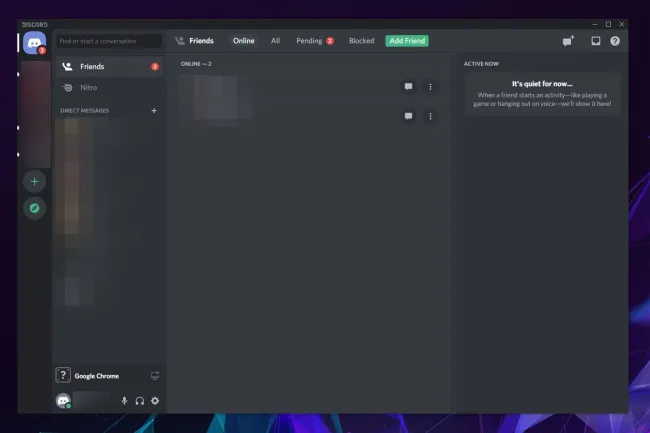Open Explore Public Servers compass icon
Screen dimensions: 650x433
(34, 208)
